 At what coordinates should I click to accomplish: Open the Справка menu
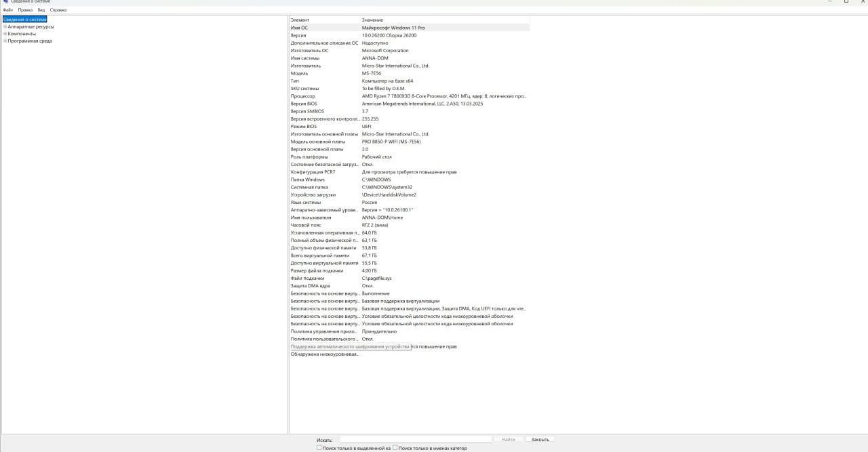pos(58,10)
